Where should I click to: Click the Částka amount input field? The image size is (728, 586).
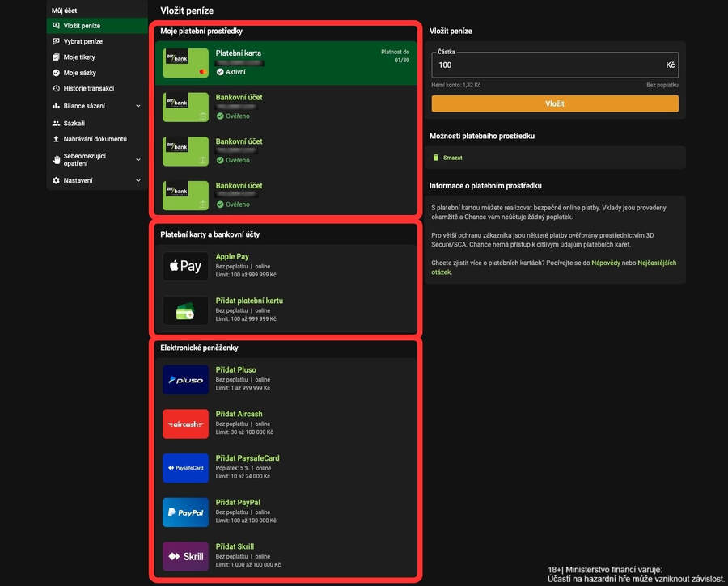tap(555, 65)
